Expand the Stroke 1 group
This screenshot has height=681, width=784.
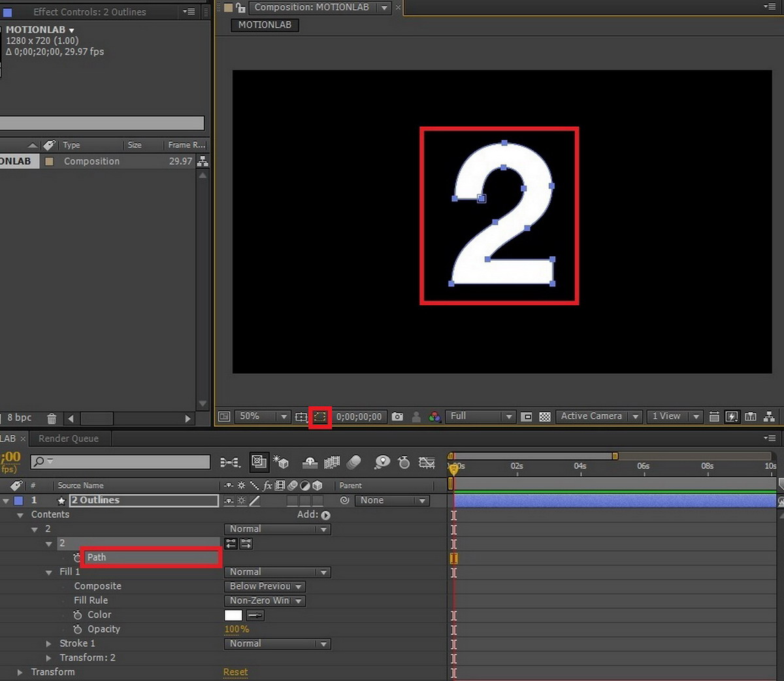coord(49,644)
